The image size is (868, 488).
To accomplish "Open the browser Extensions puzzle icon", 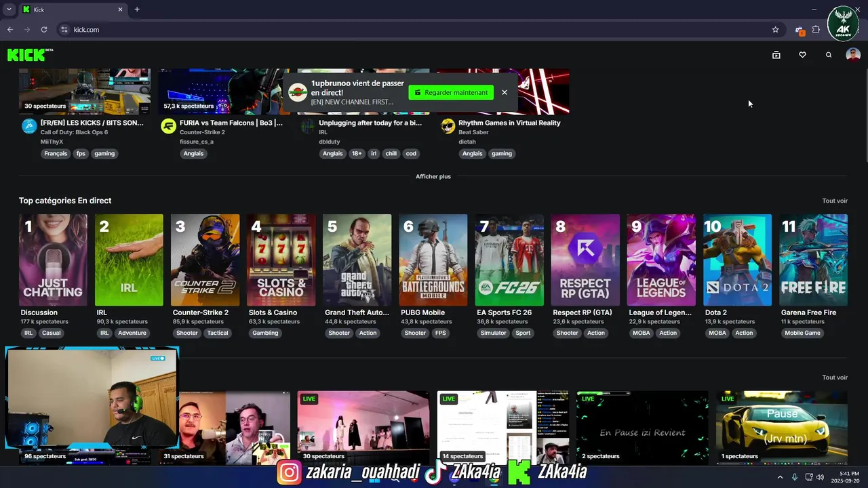I will pyautogui.click(x=816, y=30).
